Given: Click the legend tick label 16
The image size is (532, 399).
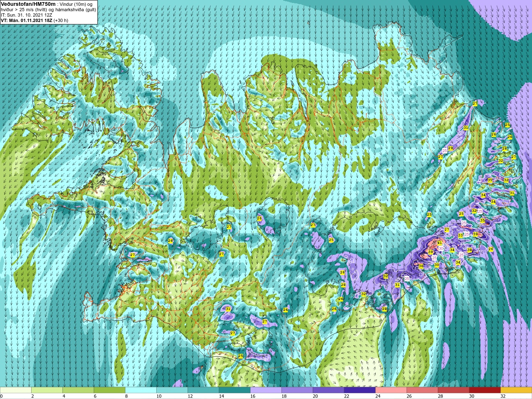Looking at the screenshot, I should pyautogui.click(x=253, y=396).
